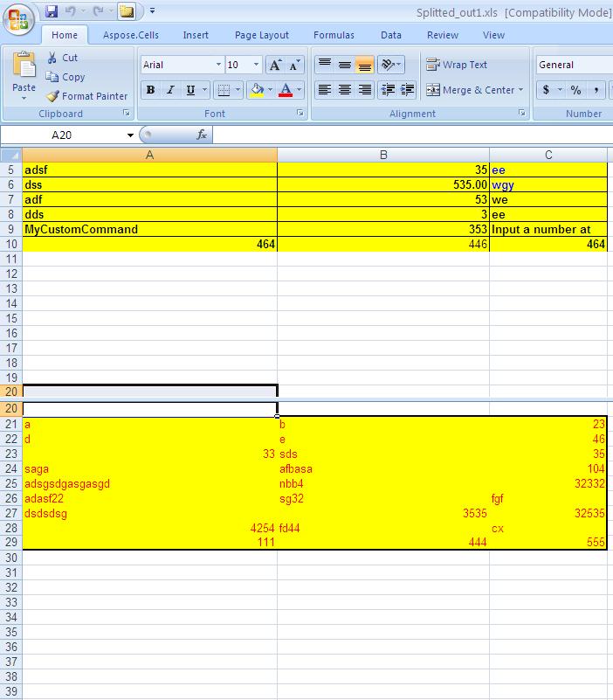Enable Wrap Text
The image size is (613, 700).
(457, 65)
